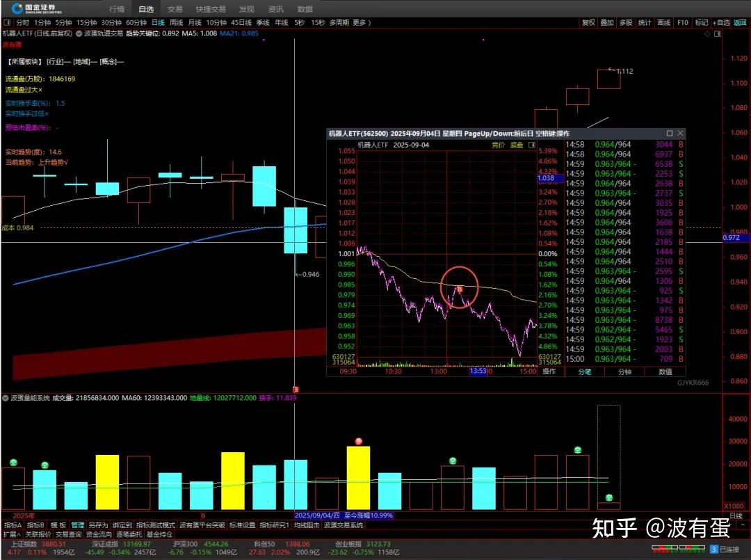Toggle the panel icon left of 分时

7,22
